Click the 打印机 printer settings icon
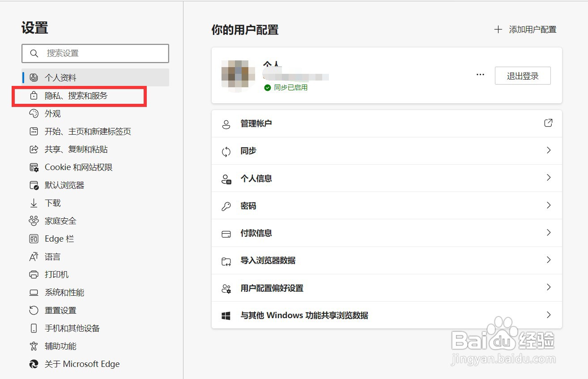 point(34,274)
